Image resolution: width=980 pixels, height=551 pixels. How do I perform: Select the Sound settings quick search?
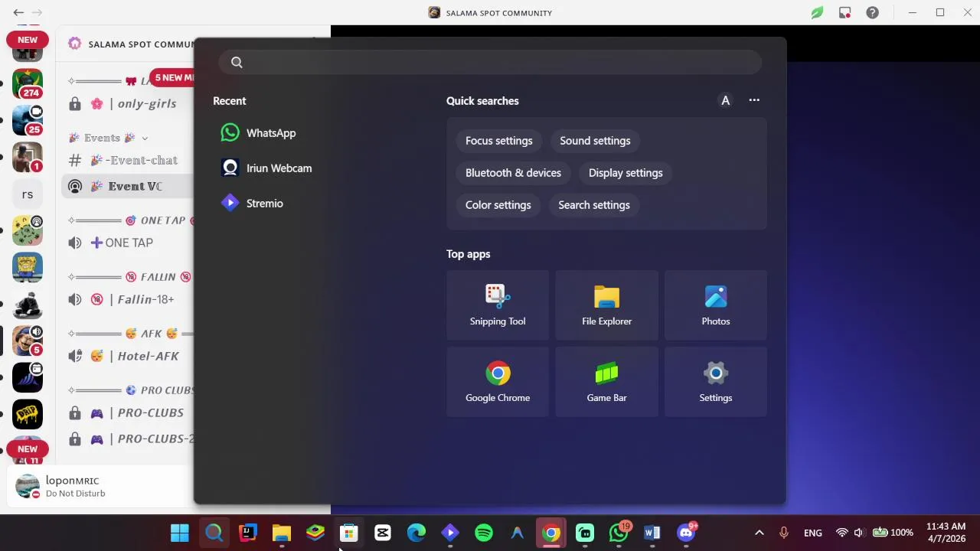[595, 141]
